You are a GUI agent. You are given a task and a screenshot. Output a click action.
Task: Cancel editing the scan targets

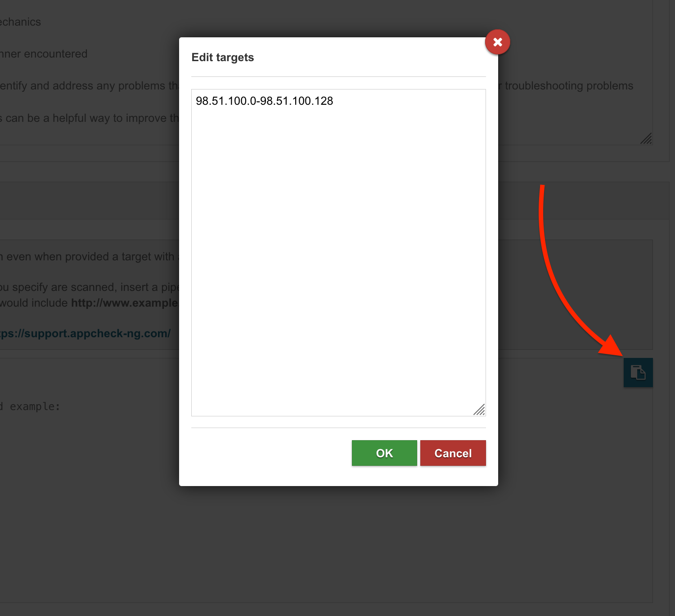point(453,453)
